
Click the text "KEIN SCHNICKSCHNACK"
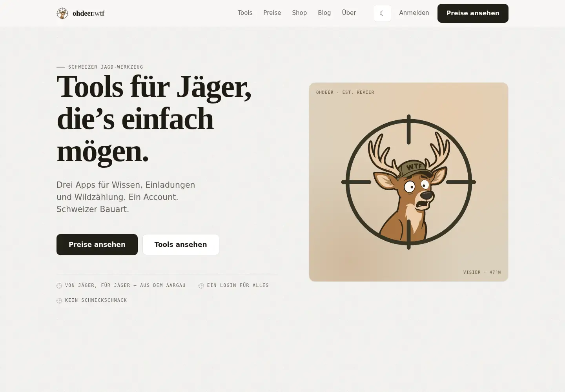coord(96,300)
